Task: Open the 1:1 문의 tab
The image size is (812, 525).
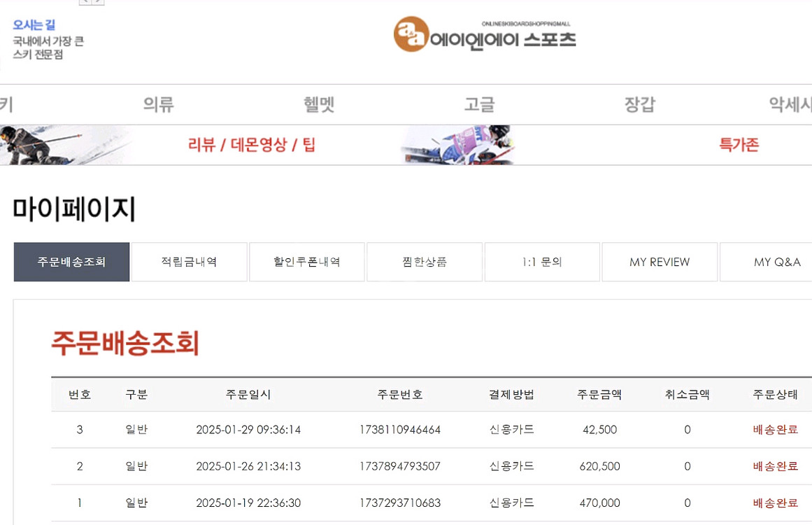Action: [542, 261]
